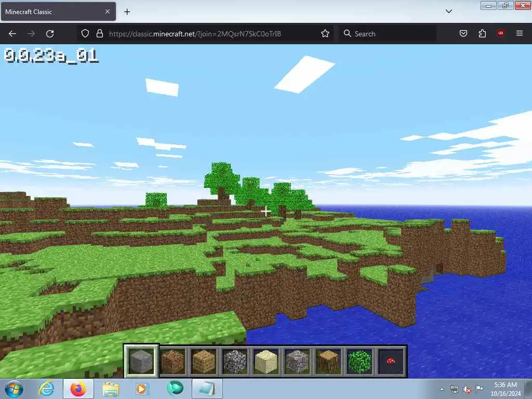
Task: Show hidden system tray icons
Action: pyautogui.click(x=442, y=390)
